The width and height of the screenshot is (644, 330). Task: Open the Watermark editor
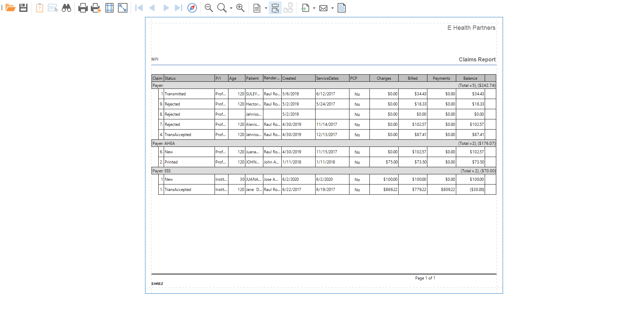click(341, 8)
